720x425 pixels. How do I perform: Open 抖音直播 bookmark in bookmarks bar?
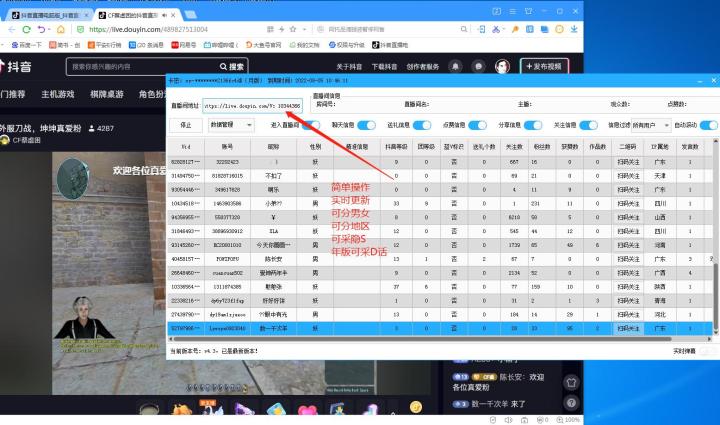(390, 45)
